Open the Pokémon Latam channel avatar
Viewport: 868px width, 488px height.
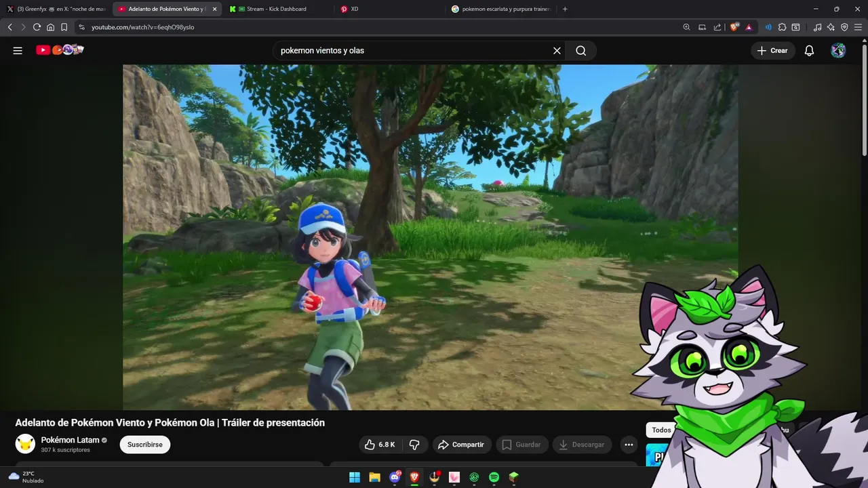pos(25,444)
